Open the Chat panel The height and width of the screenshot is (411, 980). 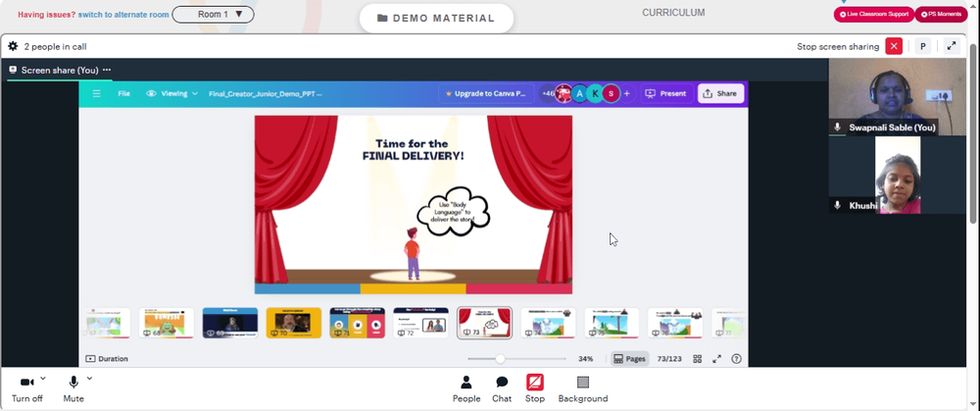click(501, 389)
